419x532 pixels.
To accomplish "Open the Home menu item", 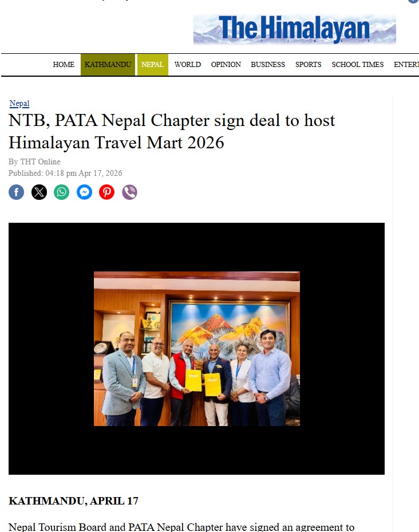I will pyautogui.click(x=64, y=65).
